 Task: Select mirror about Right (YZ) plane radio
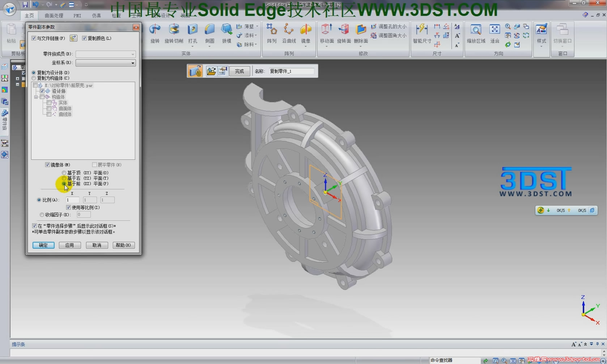pyautogui.click(x=64, y=178)
